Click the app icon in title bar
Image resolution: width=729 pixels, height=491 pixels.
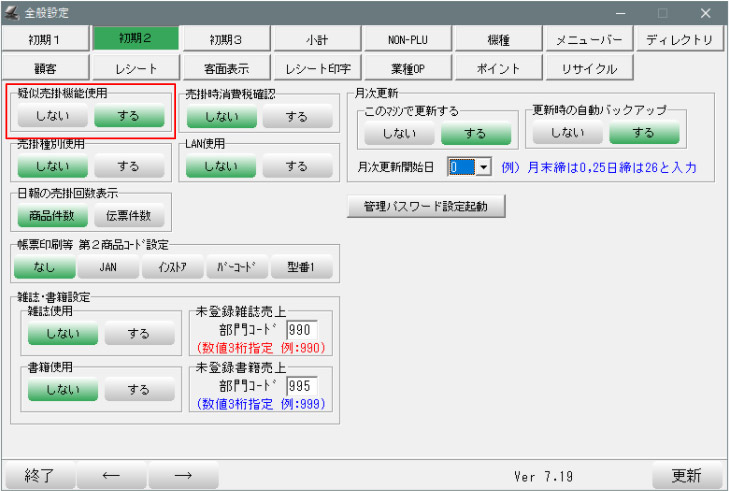(x=12, y=13)
